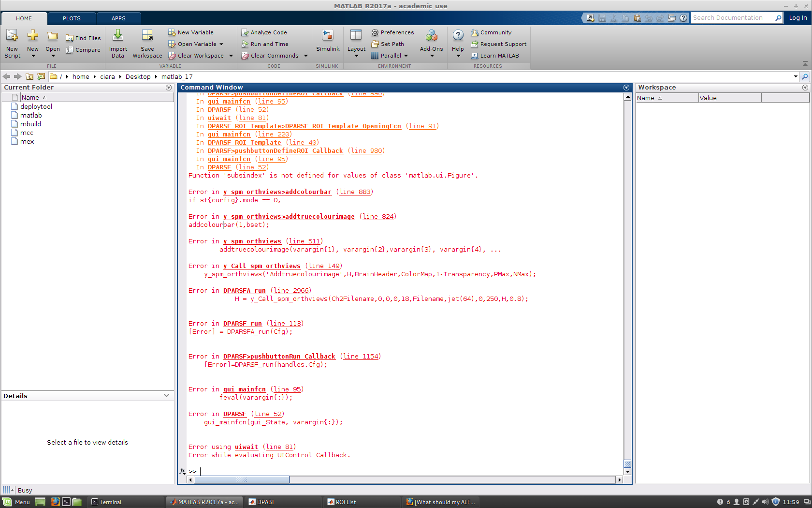Click the Log In button

798,18
